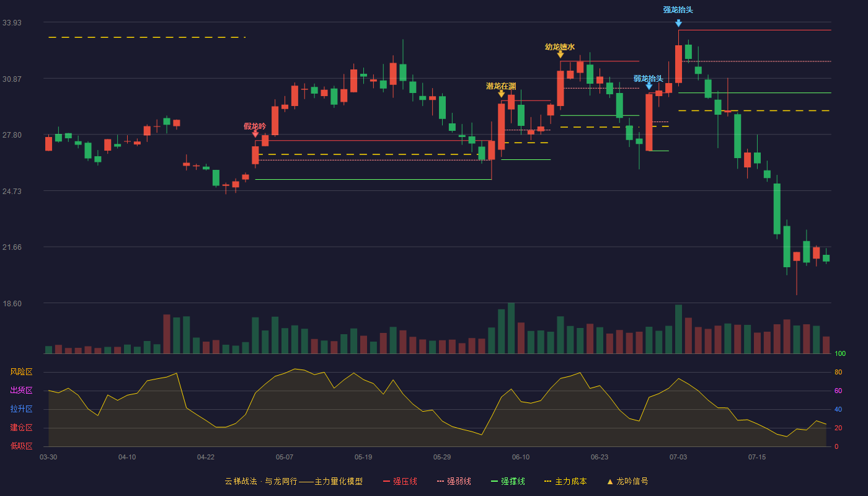This screenshot has width=868, height=496.
Task: Click the 21.66 price axis label
Action: [x=12, y=247]
